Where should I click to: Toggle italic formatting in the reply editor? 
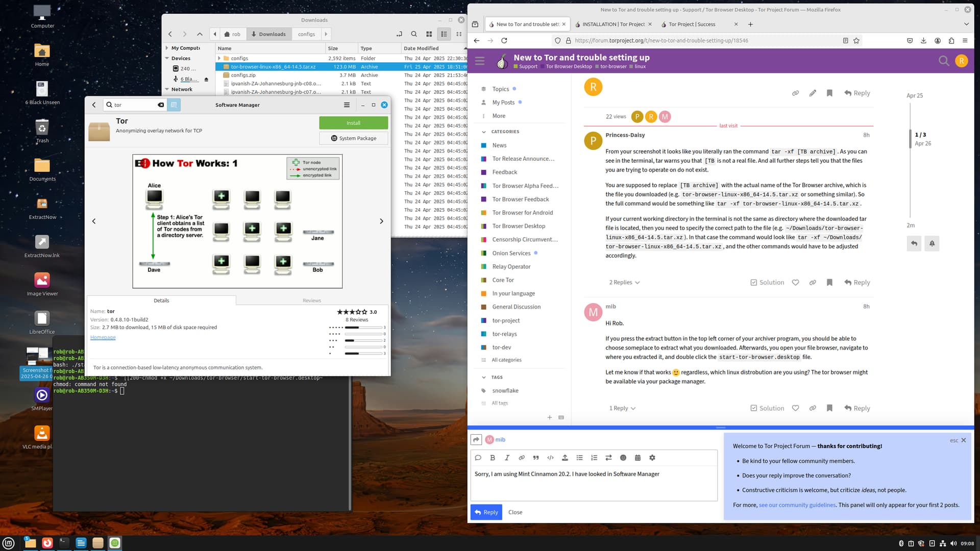507,458
